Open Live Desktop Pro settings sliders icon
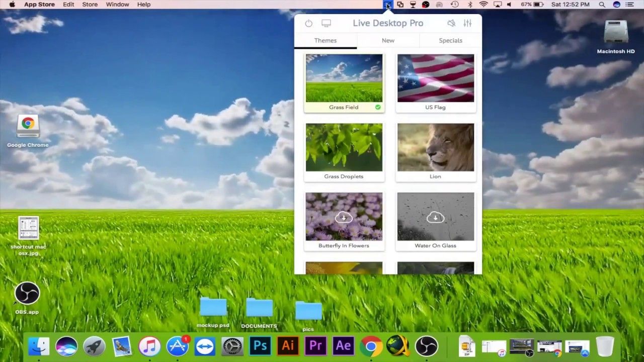 (x=467, y=23)
